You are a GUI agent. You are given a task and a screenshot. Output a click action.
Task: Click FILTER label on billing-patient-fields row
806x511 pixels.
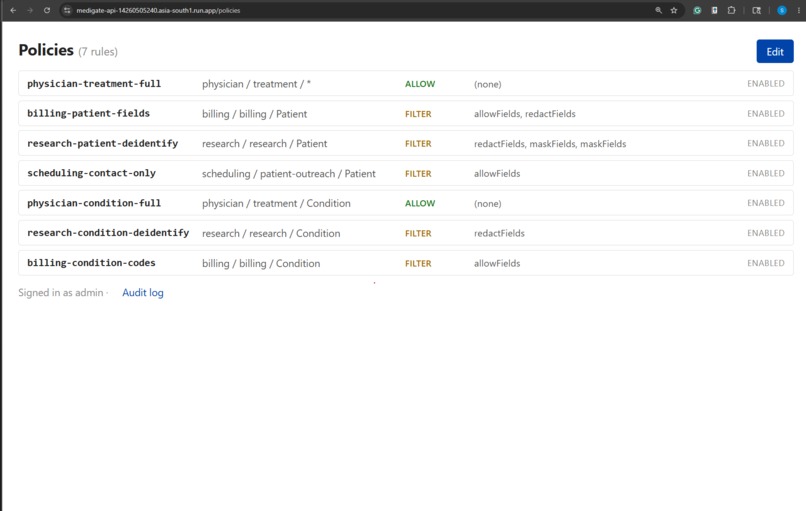pyautogui.click(x=418, y=114)
